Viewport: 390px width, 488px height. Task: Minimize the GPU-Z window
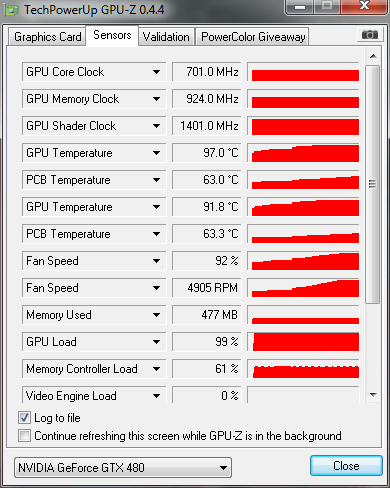tap(300, 7)
